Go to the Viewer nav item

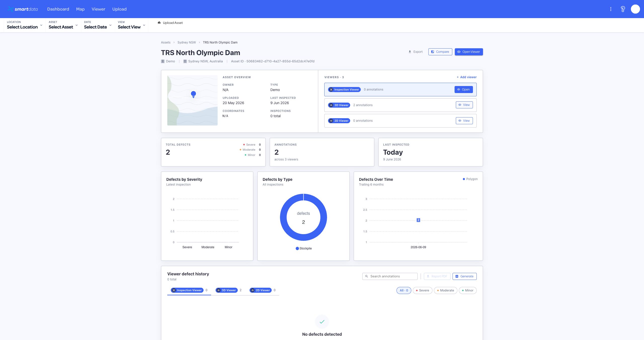tap(98, 9)
